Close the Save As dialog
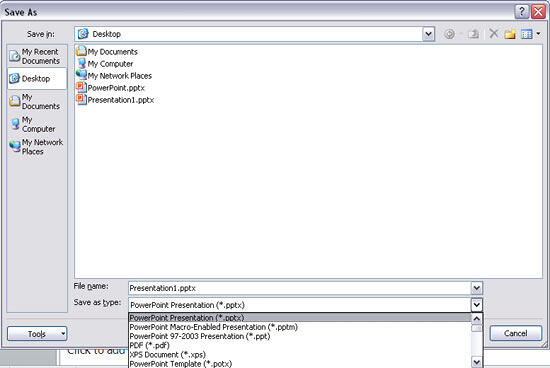 point(538,12)
